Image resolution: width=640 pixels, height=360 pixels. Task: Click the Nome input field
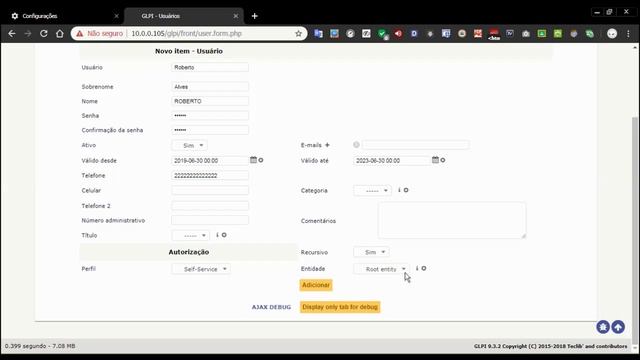[210, 101]
